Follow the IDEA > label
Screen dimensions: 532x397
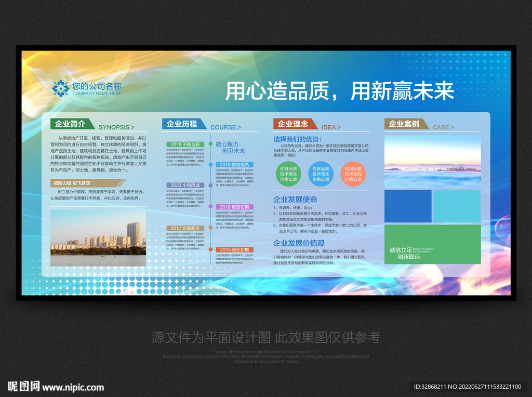pos(331,127)
